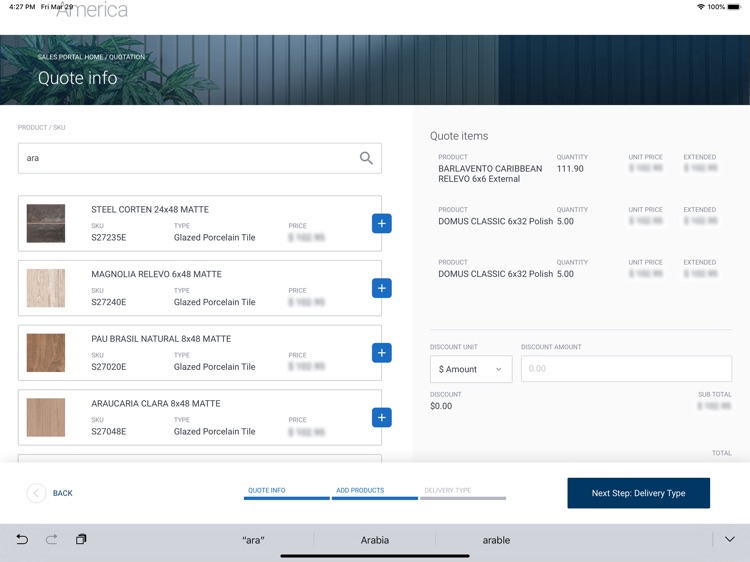Add MAGNOLIA RELEVO 6x48 MATTE to quote
Image resolution: width=750 pixels, height=562 pixels.
(x=382, y=288)
